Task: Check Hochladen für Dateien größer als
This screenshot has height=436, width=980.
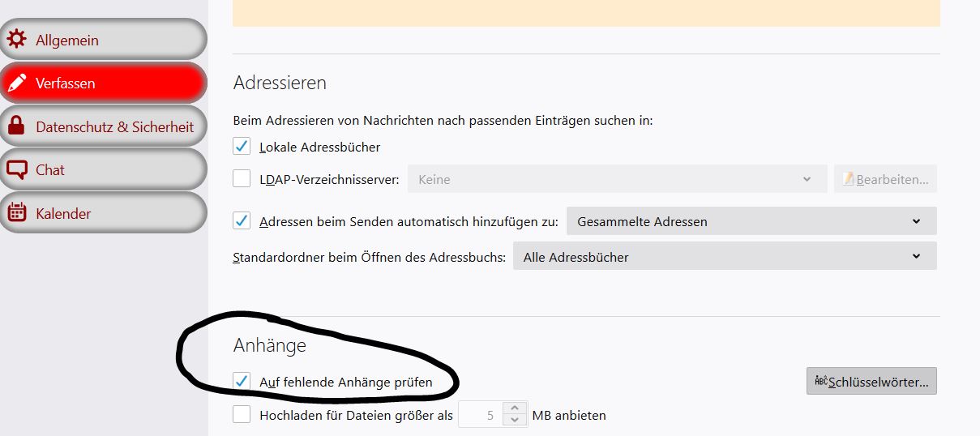Action: click(x=242, y=415)
